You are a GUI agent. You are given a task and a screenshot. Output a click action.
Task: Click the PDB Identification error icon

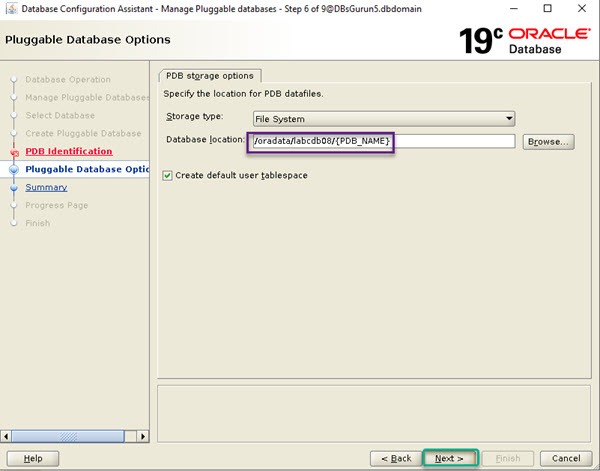pos(15,153)
